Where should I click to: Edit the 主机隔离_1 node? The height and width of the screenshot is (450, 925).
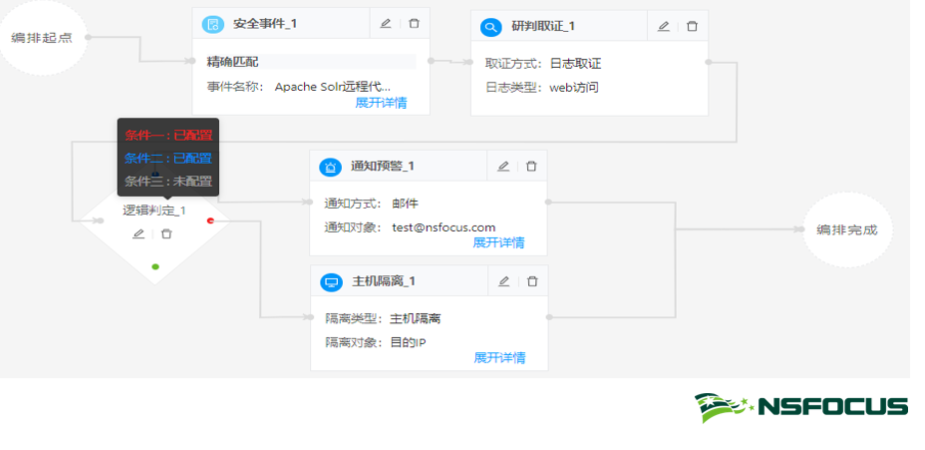[503, 281]
